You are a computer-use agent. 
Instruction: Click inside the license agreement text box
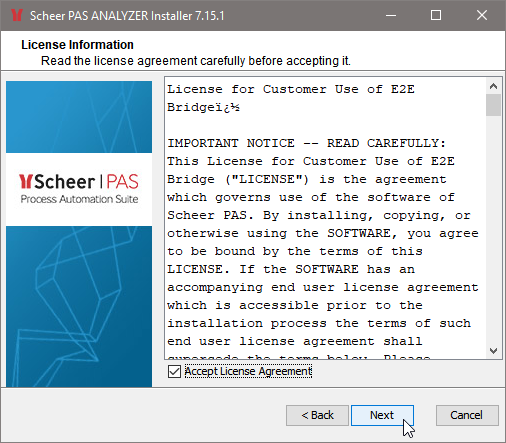tap(325, 218)
